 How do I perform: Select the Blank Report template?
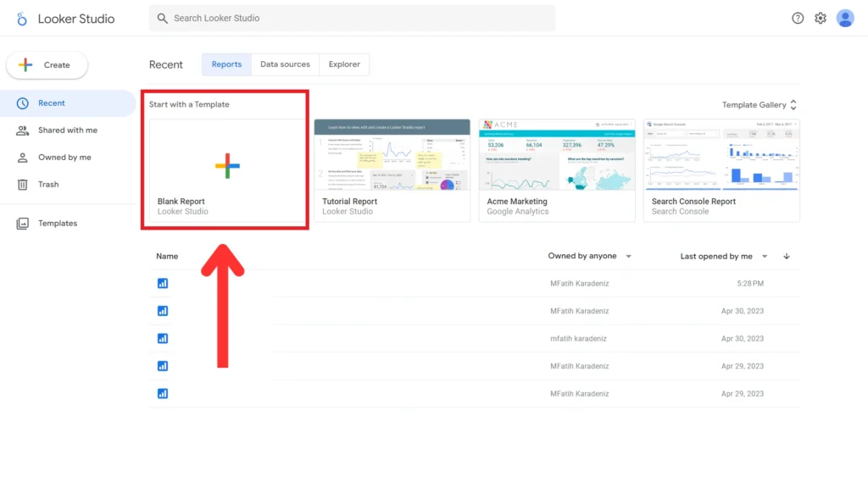227,165
